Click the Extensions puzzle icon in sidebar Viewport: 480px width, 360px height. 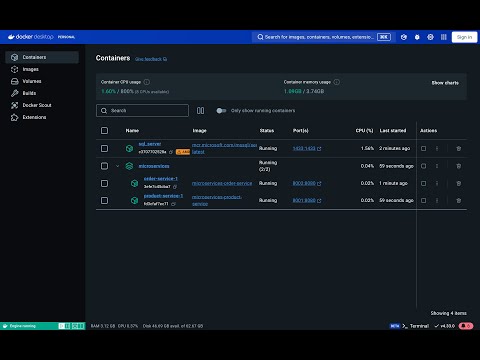14,117
